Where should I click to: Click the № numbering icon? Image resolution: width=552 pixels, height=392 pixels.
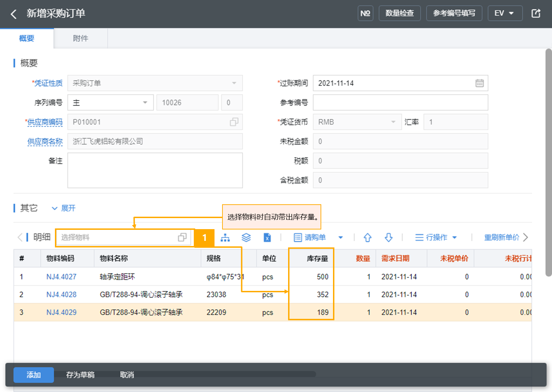coord(365,13)
